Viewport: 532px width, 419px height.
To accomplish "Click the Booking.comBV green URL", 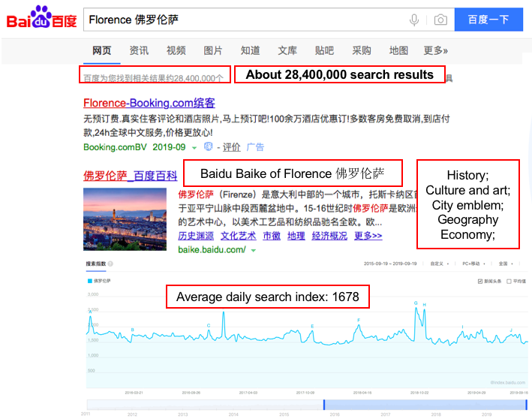I will click(x=115, y=147).
